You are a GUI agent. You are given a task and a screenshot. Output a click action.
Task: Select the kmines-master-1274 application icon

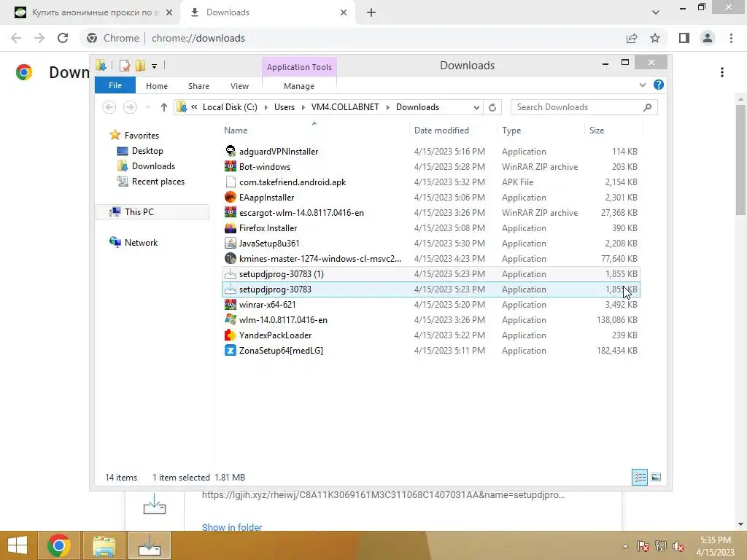(231, 259)
